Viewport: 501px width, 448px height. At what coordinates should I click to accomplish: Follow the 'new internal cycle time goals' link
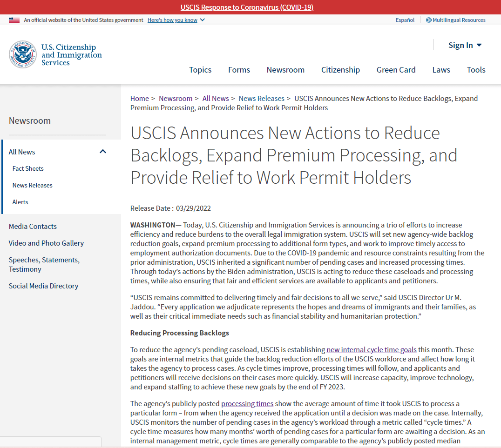pos(371,350)
